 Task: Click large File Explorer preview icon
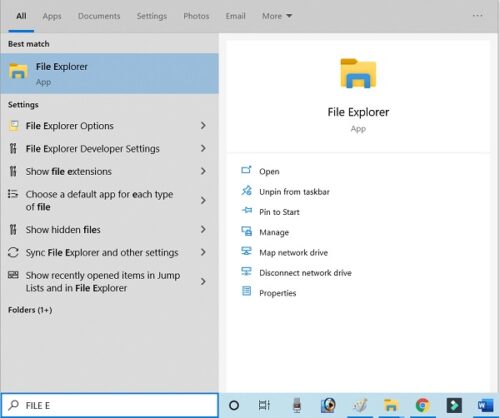(358, 73)
